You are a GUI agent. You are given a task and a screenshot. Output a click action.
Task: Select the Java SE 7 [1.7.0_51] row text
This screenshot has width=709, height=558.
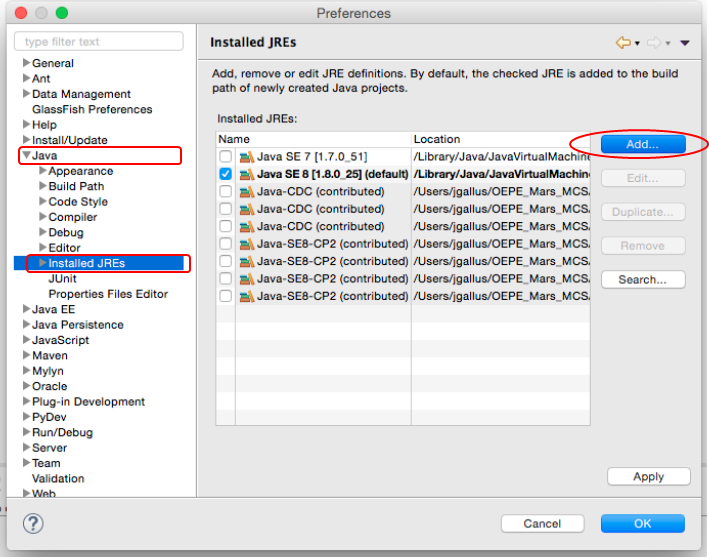click(x=312, y=157)
